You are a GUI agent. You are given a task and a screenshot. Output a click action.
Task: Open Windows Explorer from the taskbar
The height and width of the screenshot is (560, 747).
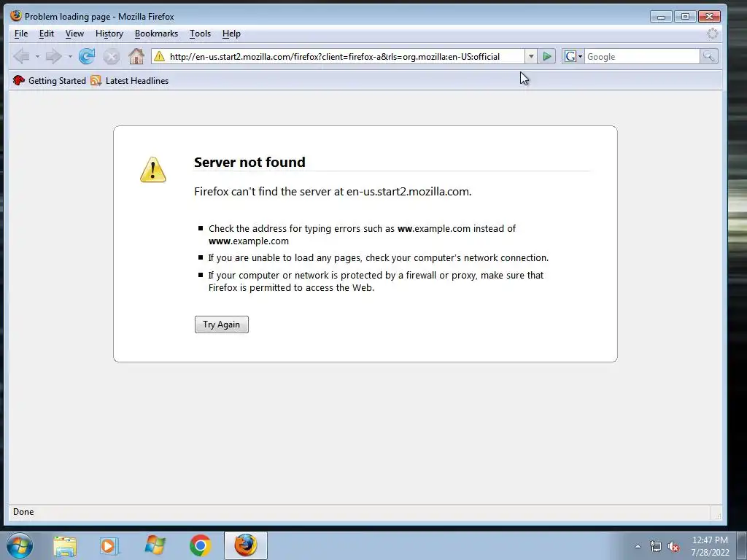click(x=65, y=545)
